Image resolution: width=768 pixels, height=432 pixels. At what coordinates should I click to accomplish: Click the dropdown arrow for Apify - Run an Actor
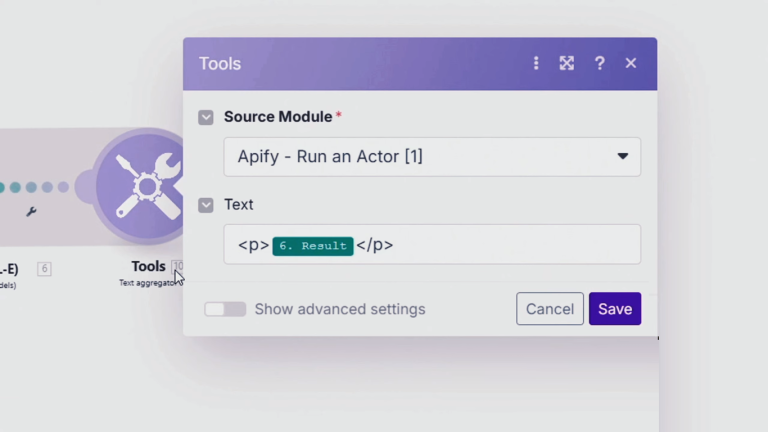[622, 157]
